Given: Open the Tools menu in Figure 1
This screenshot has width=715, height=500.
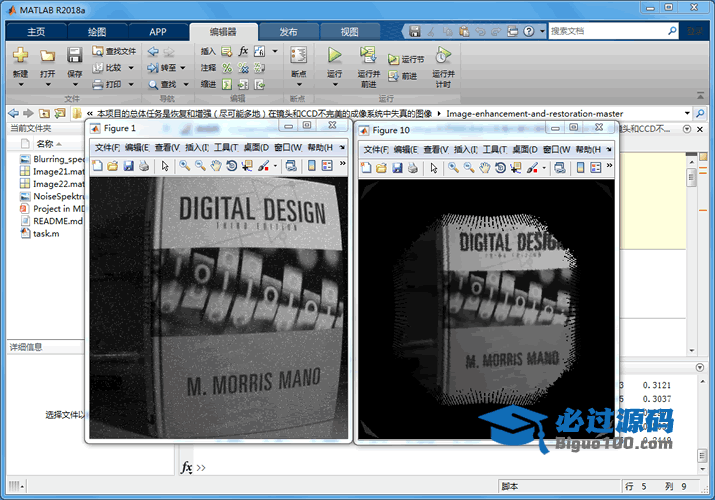Looking at the screenshot, I should pos(226,148).
